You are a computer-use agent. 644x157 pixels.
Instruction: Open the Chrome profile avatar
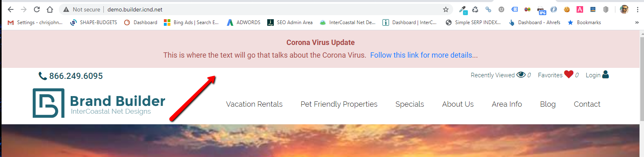[x=624, y=9]
